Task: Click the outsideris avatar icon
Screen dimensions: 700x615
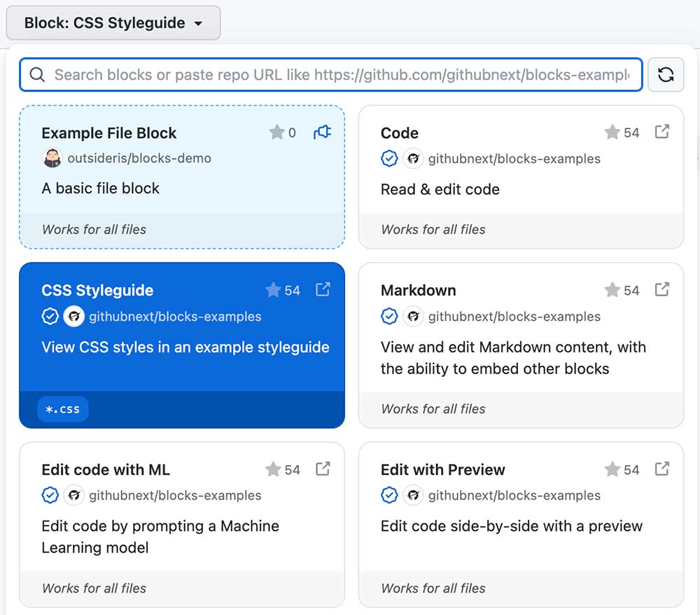Action: (52, 158)
